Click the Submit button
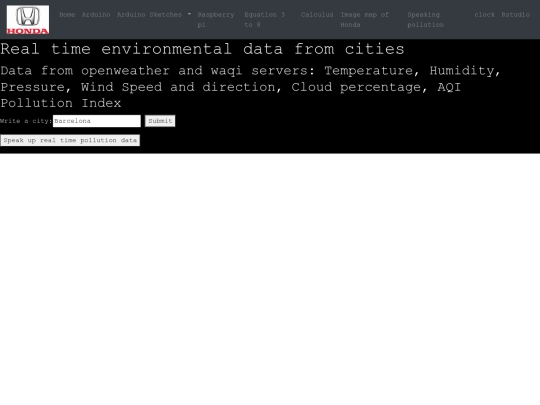Viewport: 540px width, 405px height. pos(160,121)
